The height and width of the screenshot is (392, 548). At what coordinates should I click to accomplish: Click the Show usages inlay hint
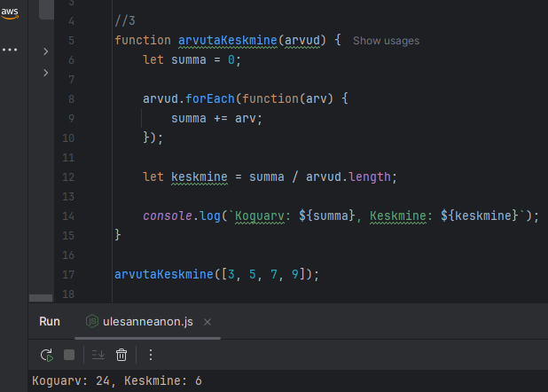[386, 41]
